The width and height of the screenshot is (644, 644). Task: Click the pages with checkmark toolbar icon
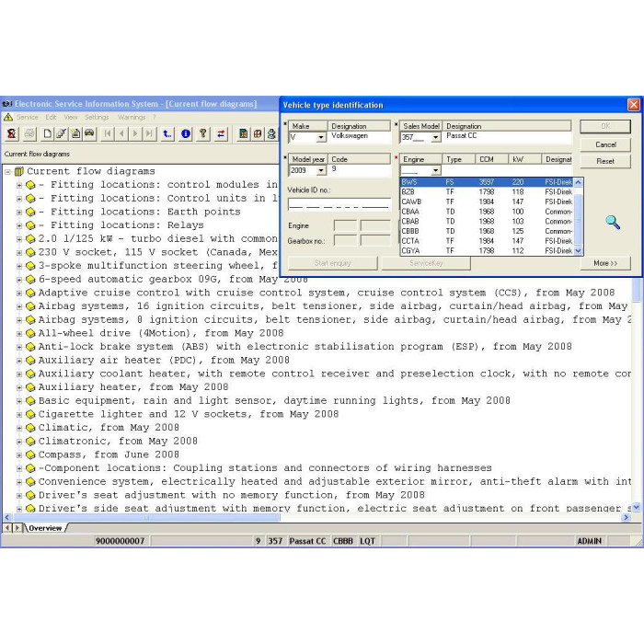62,134
